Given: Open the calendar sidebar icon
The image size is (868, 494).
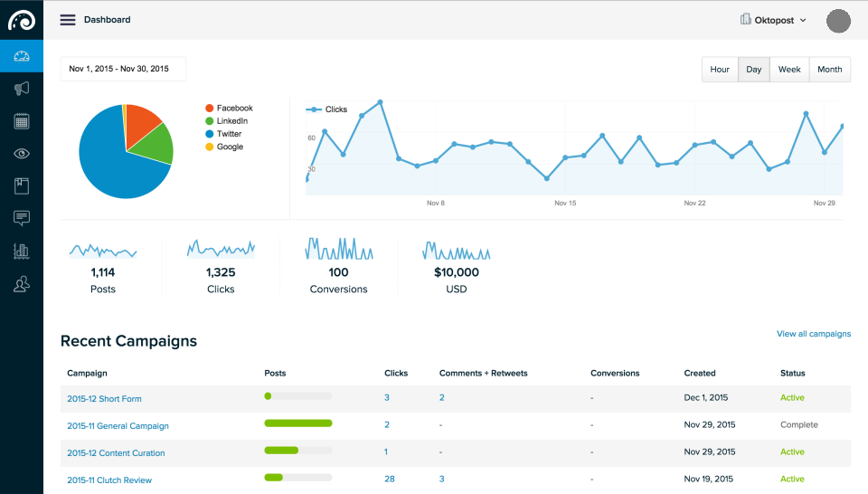Looking at the screenshot, I should 22,121.
